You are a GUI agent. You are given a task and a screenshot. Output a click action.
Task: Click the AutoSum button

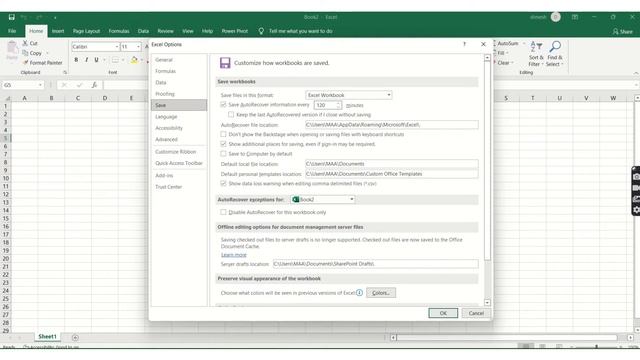click(508, 43)
